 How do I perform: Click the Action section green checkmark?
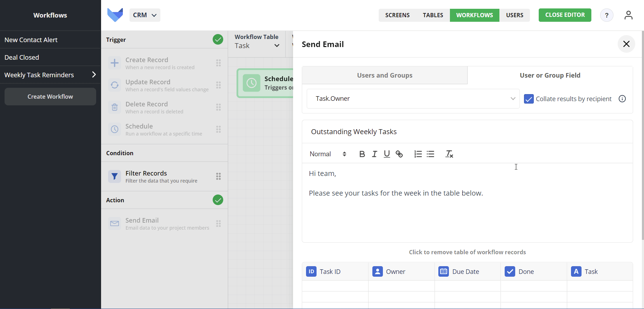218,200
